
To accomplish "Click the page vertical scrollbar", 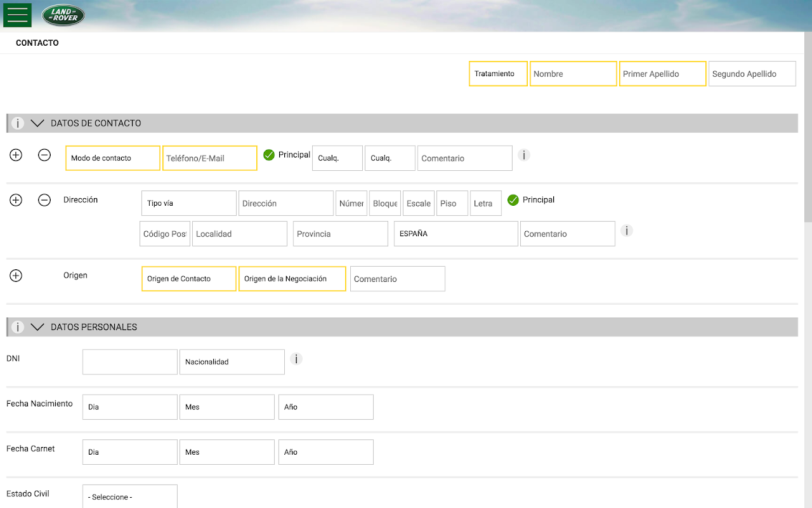I will pyautogui.click(x=808, y=127).
